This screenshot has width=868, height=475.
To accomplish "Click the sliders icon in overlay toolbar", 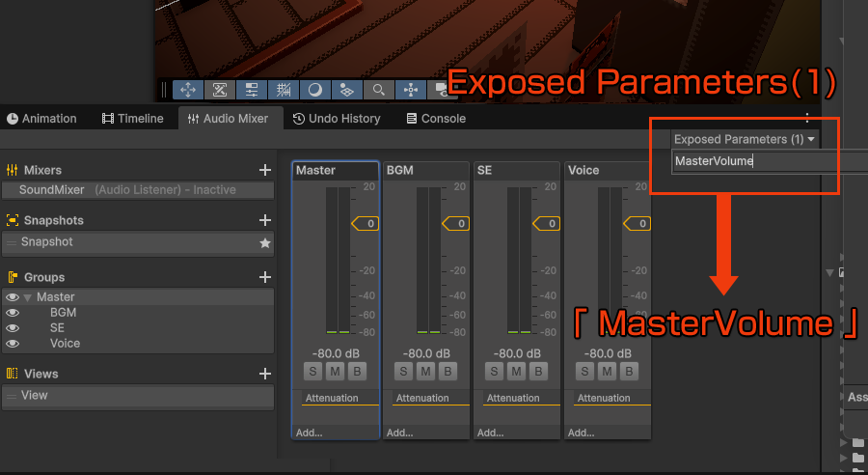I will click(252, 90).
